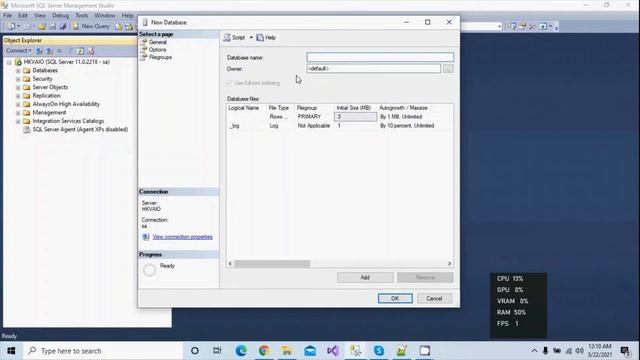Open the Edit menu
The width and height of the screenshot is (640, 360).
tap(22, 15)
